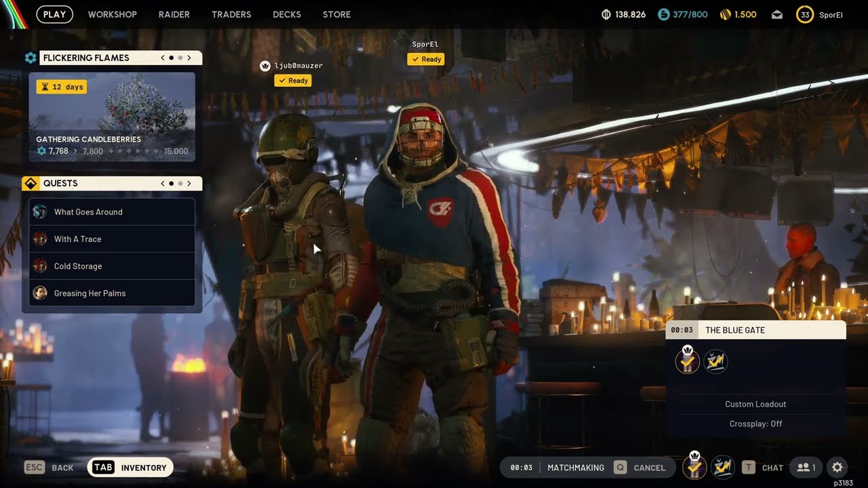
Task: Visit the STORE tab
Action: point(336,14)
